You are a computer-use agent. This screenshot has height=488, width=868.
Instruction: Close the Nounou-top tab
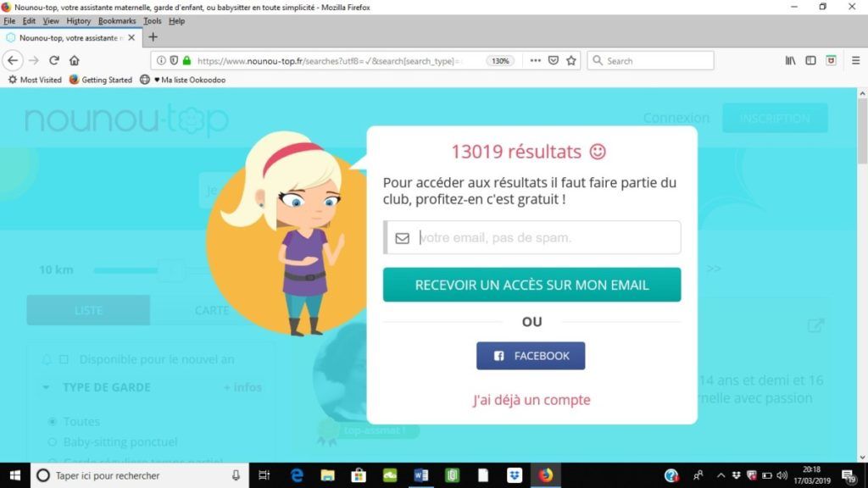point(131,37)
